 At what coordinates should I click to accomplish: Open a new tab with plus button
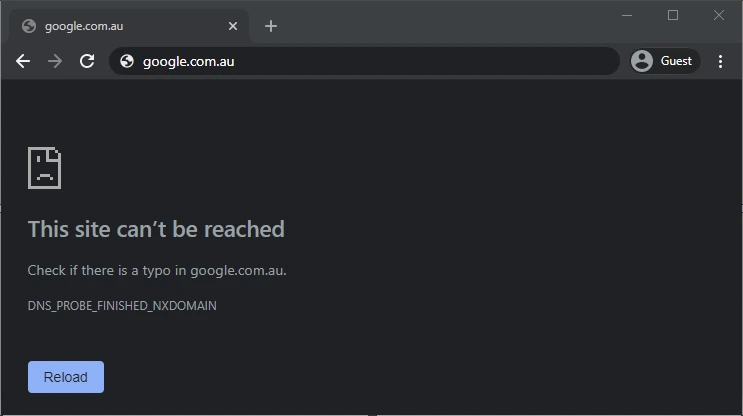(271, 26)
